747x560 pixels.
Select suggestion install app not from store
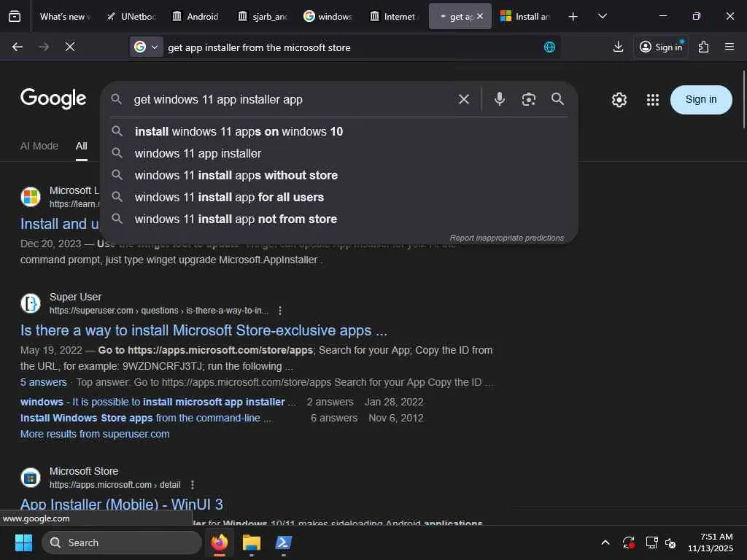pyautogui.click(x=338, y=219)
